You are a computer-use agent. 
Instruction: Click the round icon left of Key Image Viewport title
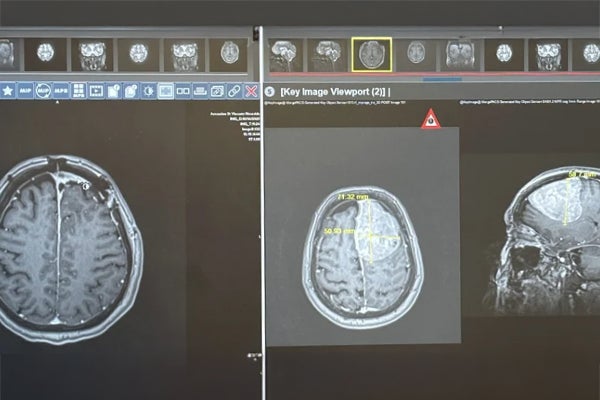pos(270,92)
